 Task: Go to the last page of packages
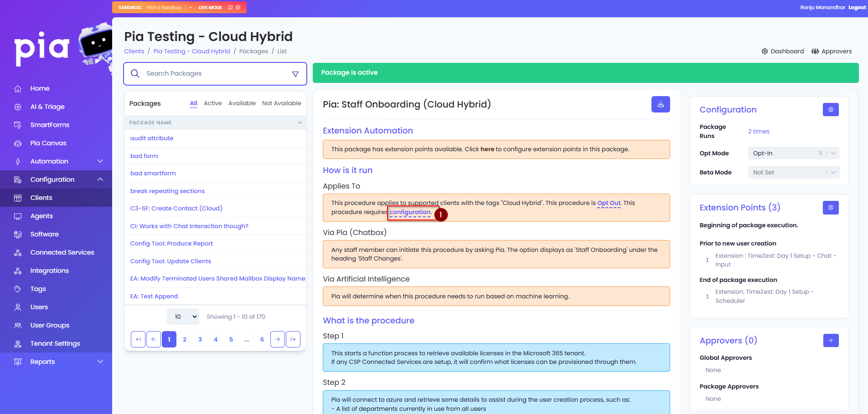(293, 339)
